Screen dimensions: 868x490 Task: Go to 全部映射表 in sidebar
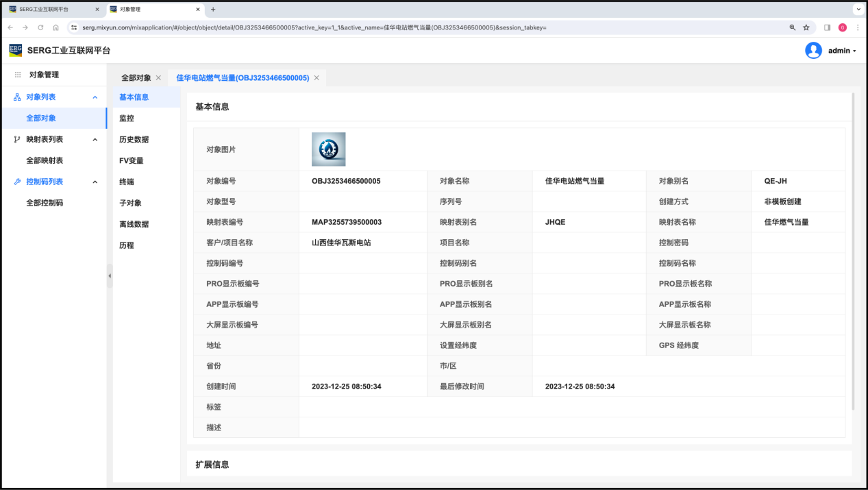tap(45, 160)
